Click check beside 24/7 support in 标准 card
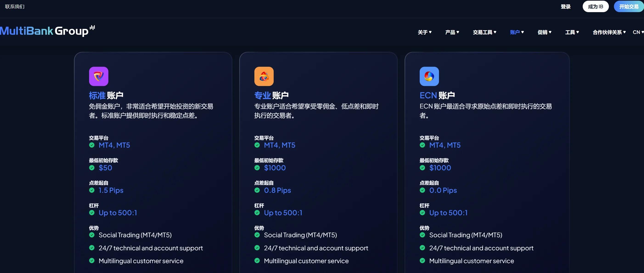This screenshot has width=644, height=273. 92,248
